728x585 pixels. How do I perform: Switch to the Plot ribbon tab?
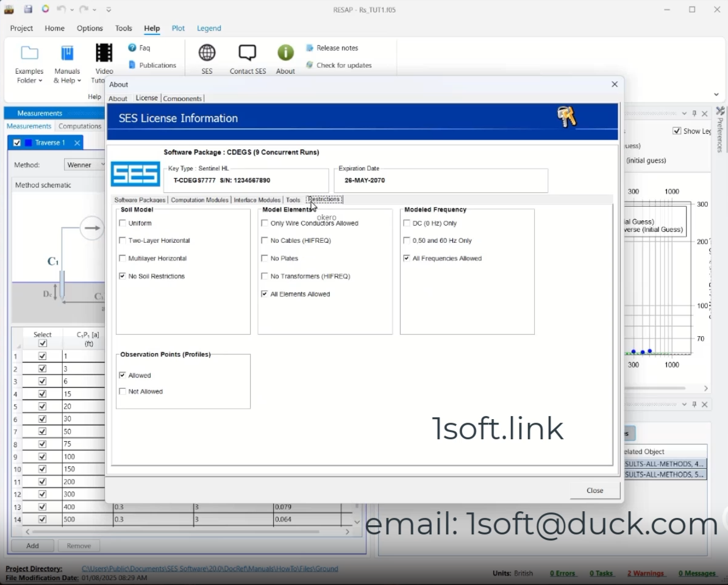pos(178,28)
